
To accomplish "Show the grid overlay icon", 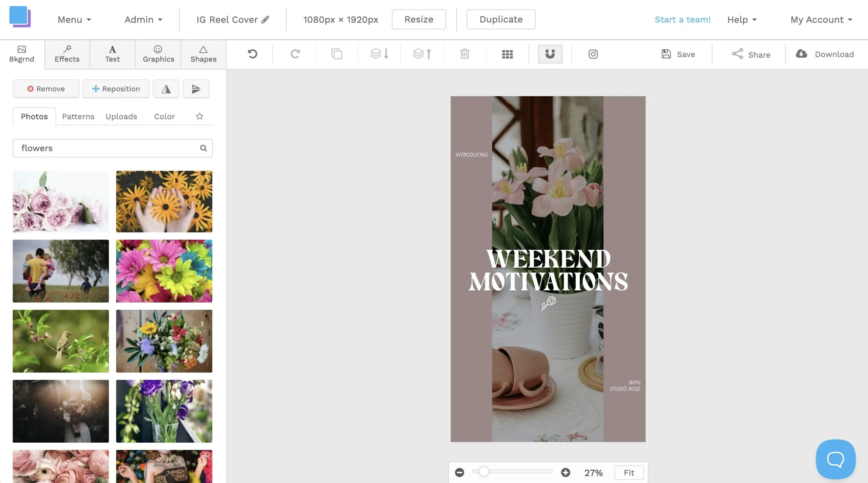I will click(507, 54).
